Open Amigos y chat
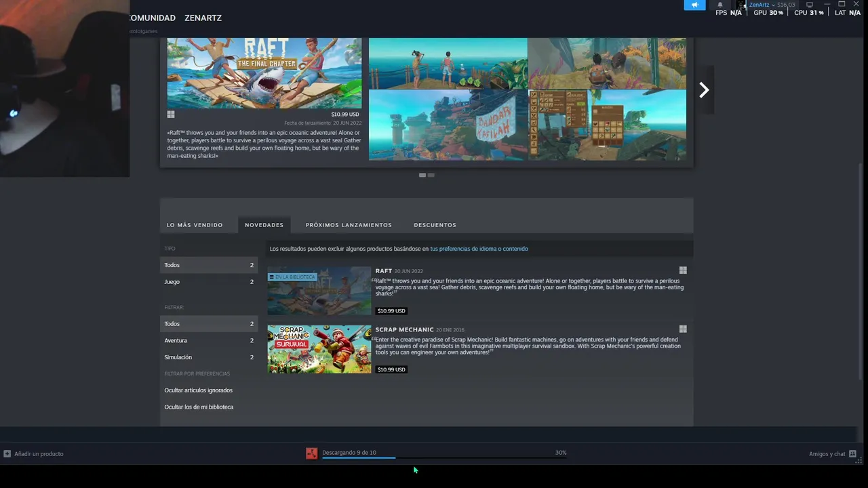This screenshot has height=488, width=868. (x=827, y=454)
